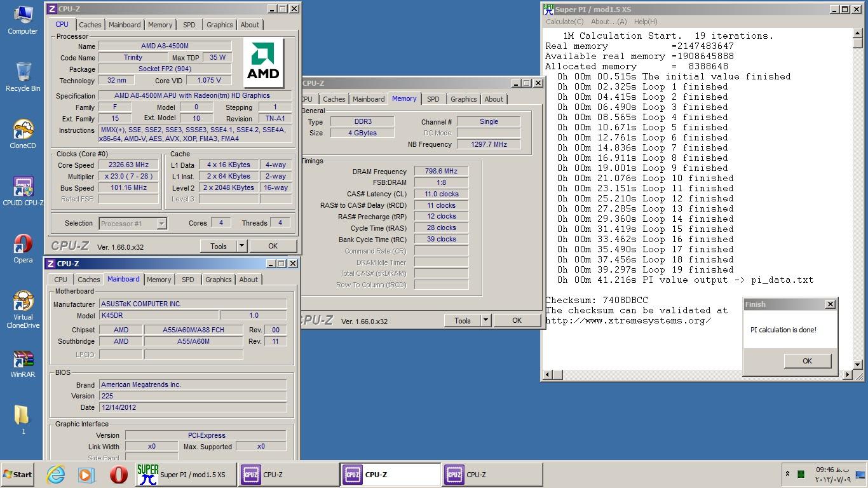Switch to Caches tab in CPU window

[x=90, y=25]
